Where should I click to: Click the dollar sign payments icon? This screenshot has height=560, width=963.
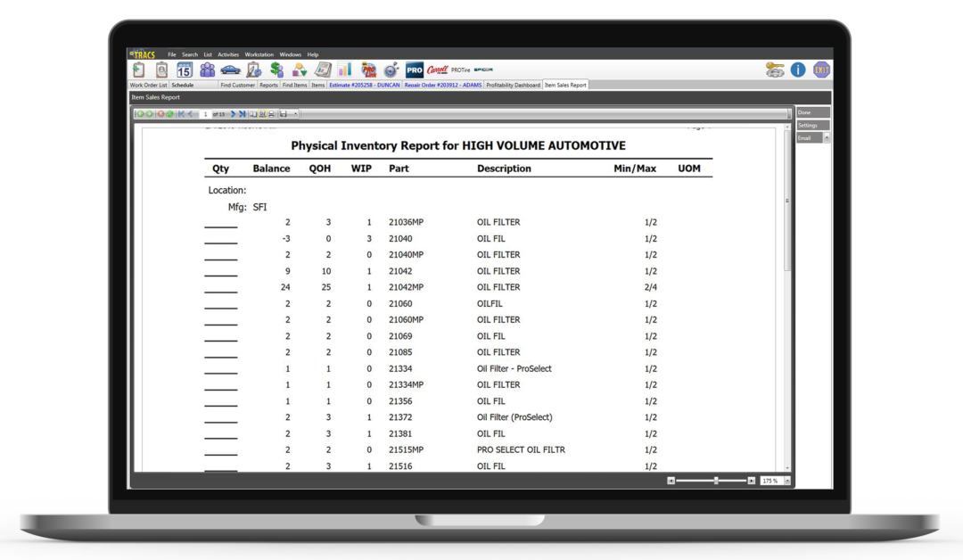pyautogui.click(x=275, y=69)
